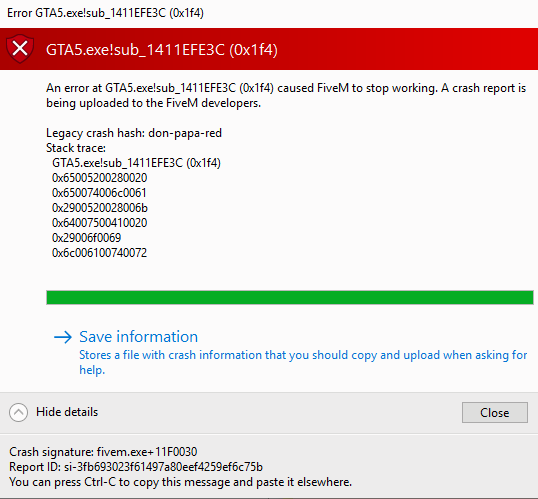Image resolution: width=538 pixels, height=499 pixels.
Task: Click the green upload progress bar
Action: pos(290,297)
